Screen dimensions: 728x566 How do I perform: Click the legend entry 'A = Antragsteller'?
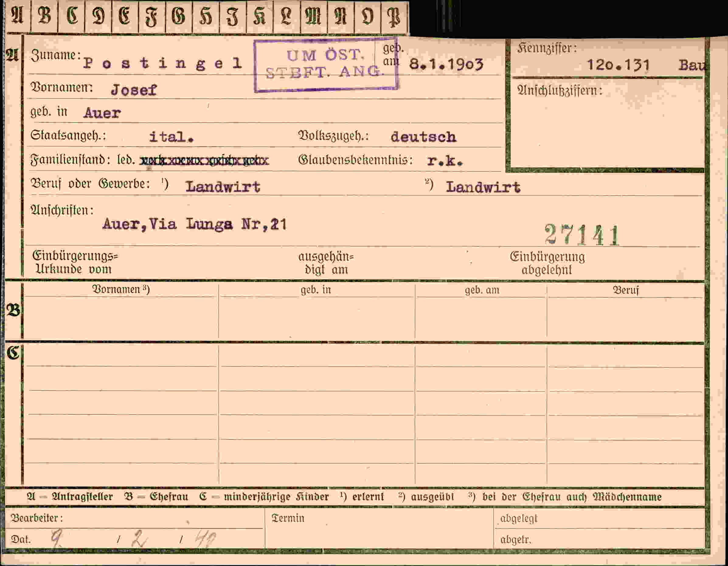pyautogui.click(x=70, y=496)
